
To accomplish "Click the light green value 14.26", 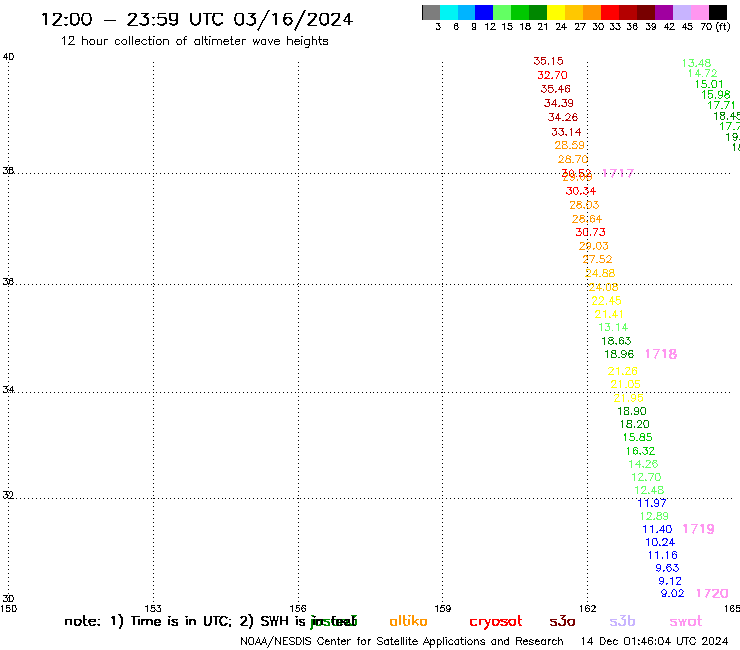I will (x=643, y=464).
